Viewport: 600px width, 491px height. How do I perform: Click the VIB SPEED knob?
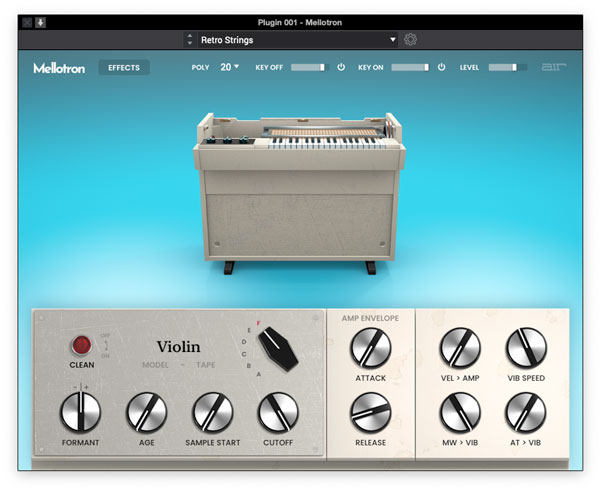(526, 348)
